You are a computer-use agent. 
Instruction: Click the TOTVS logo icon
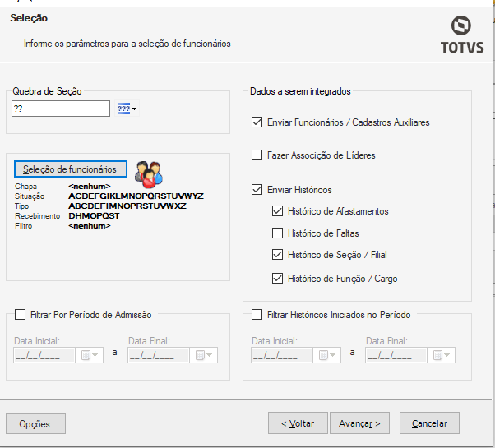(x=461, y=25)
